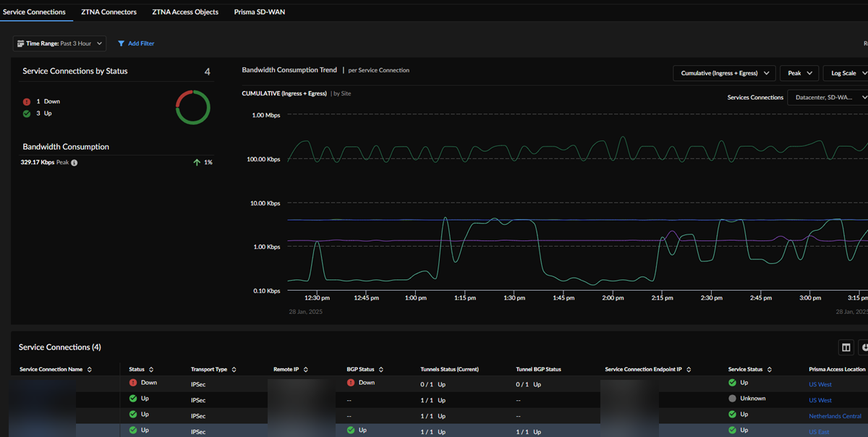Open the Log Scale selector
The image size is (868, 437).
coord(845,73)
